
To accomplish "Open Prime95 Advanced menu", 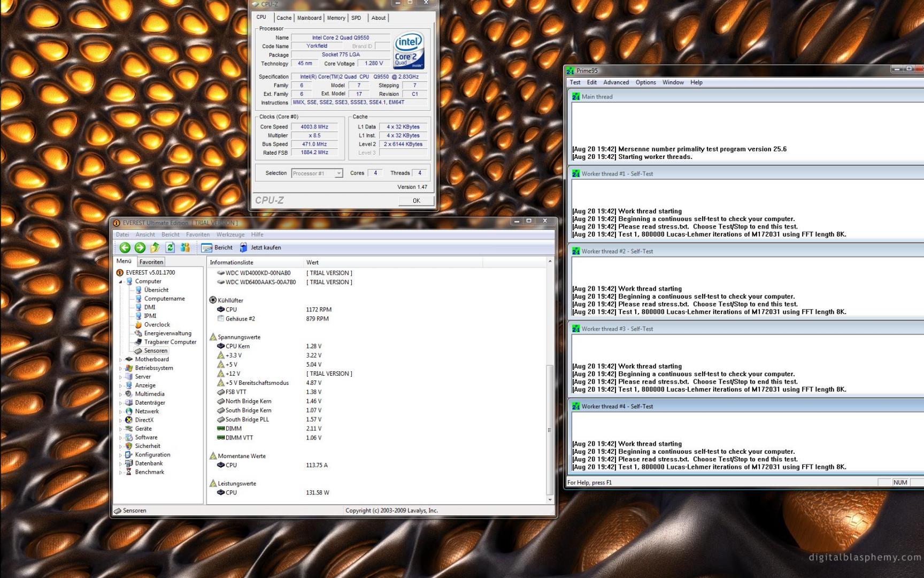I will 616,82.
